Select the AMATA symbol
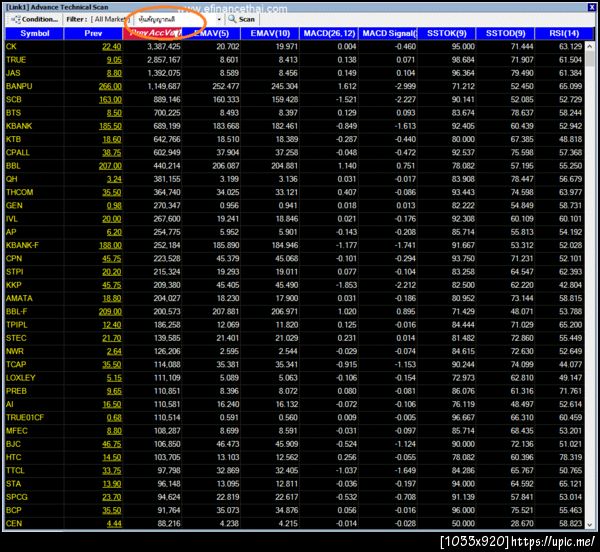 [x=19, y=298]
